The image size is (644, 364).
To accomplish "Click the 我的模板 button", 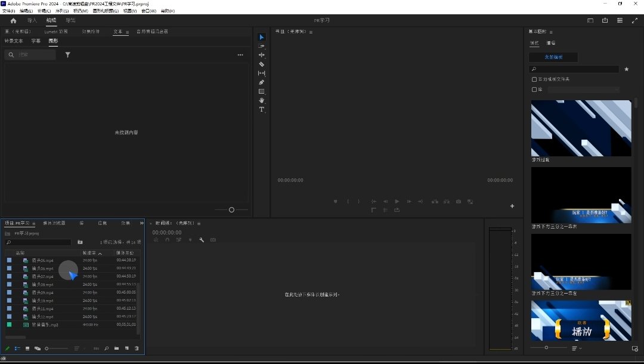I will pos(553,57).
